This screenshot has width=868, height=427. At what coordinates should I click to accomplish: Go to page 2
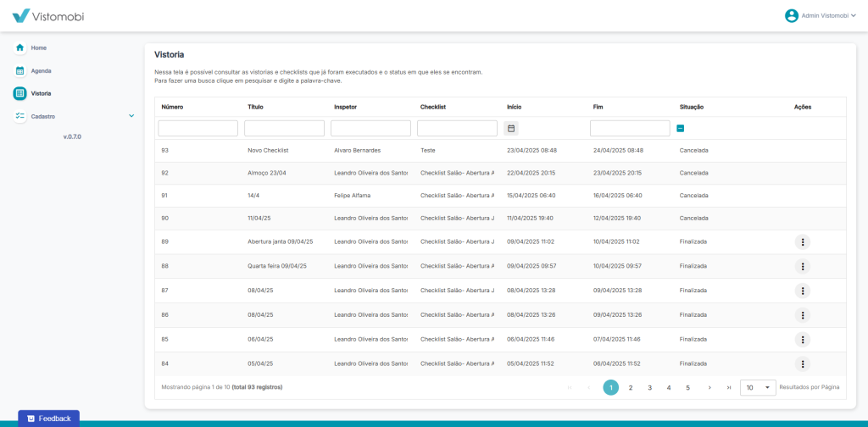pos(630,388)
